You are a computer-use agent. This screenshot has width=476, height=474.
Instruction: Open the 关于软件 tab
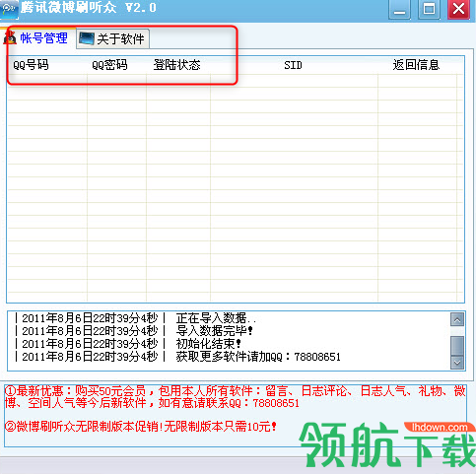tap(112, 39)
